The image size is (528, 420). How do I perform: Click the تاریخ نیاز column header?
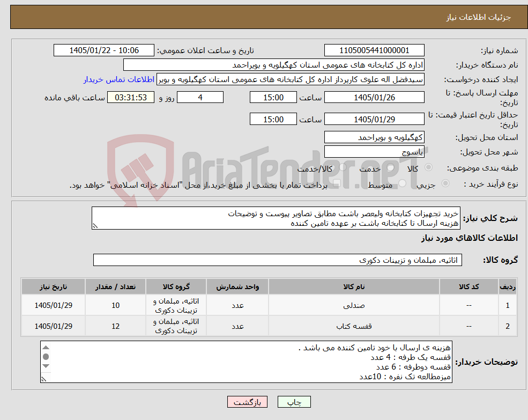click(x=53, y=286)
